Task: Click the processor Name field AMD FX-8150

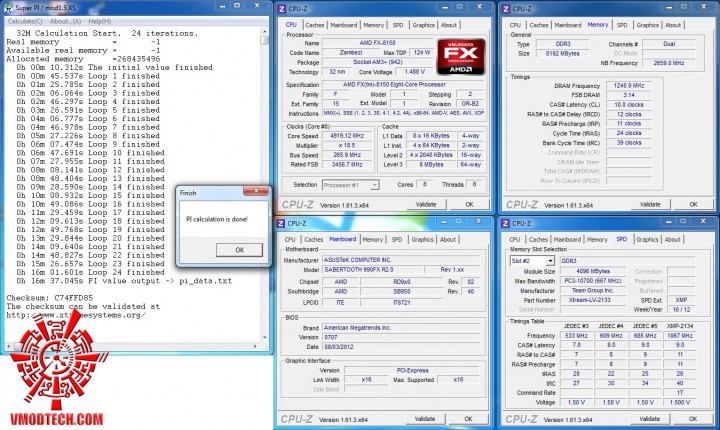Action: click(377, 43)
